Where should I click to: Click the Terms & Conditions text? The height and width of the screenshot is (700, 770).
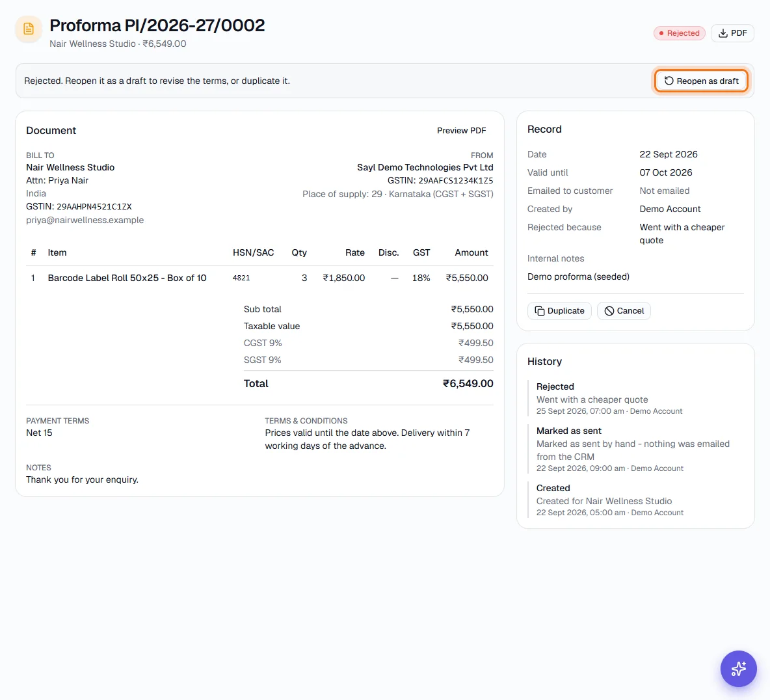(x=367, y=439)
